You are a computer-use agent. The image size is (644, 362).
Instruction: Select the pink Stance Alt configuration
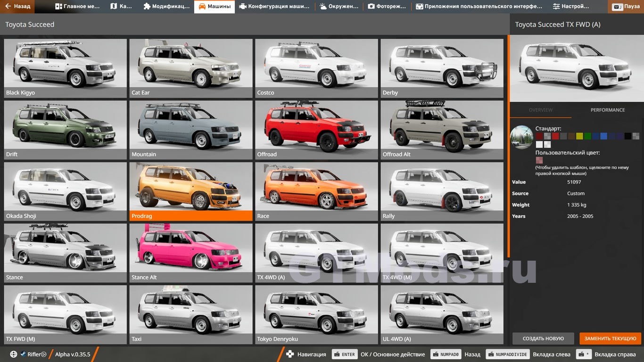click(x=191, y=253)
